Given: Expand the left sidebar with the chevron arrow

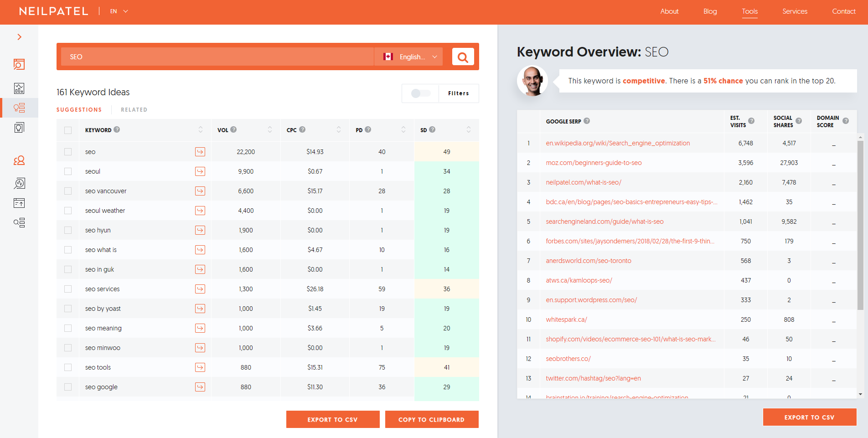Looking at the screenshot, I should click(x=19, y=37).
